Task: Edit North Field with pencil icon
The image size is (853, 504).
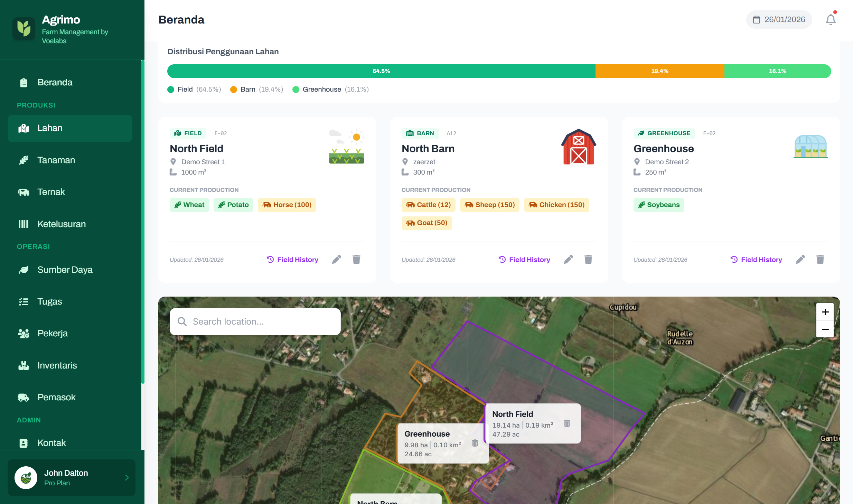Action: click(337, 259)
